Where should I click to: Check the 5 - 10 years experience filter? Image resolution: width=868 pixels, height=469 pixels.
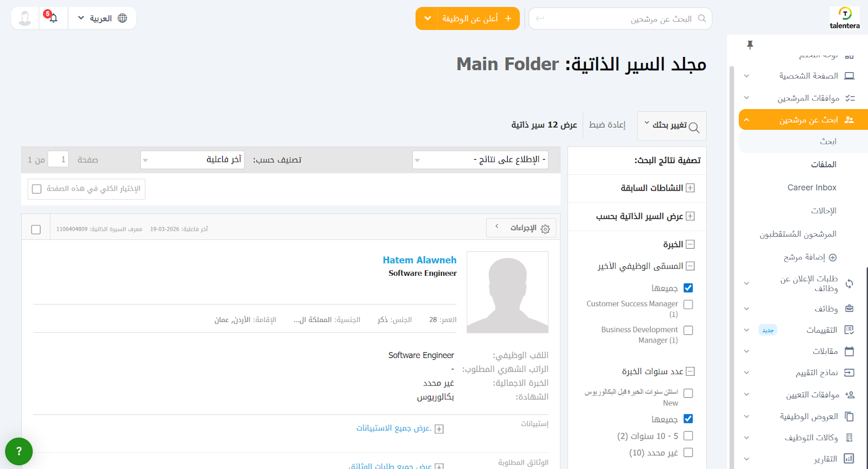[x=688, y=436]
